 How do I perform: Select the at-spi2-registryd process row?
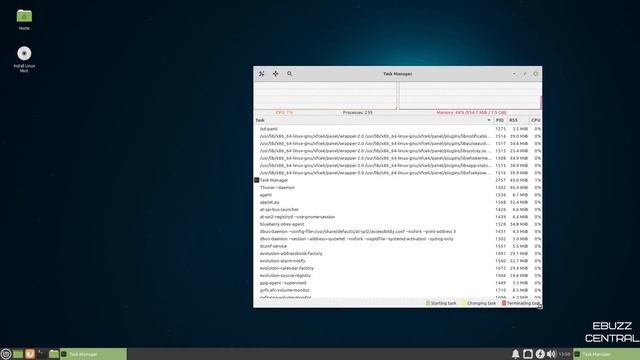[x=398, y=217]
